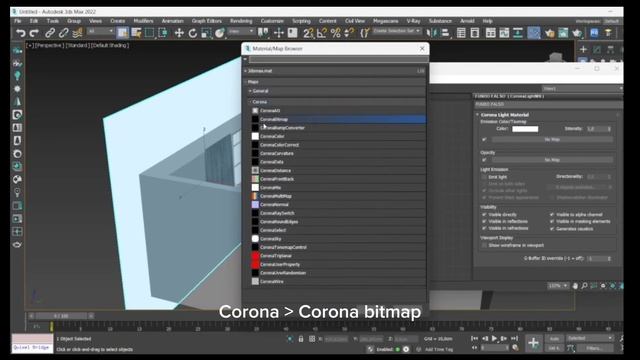Choose the Rectangular Selection Region icon
This screenshot has height=360, width=640.
[149, 33]
